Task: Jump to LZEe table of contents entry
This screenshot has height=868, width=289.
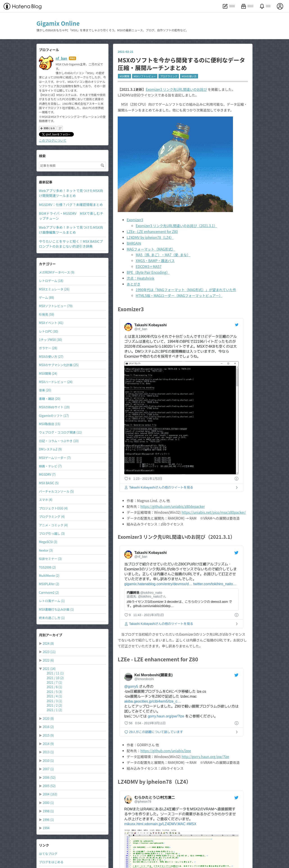Action: coord(152,231)
